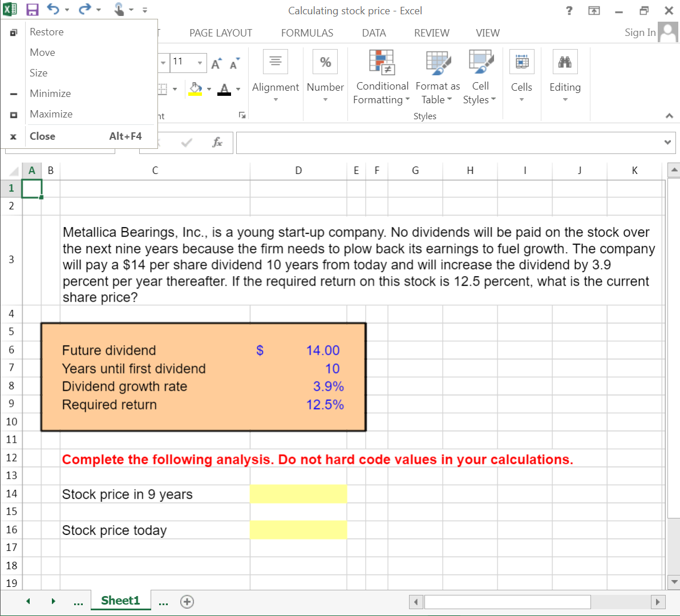
Task: Expand the Number format options
Action: click(325, 100)
